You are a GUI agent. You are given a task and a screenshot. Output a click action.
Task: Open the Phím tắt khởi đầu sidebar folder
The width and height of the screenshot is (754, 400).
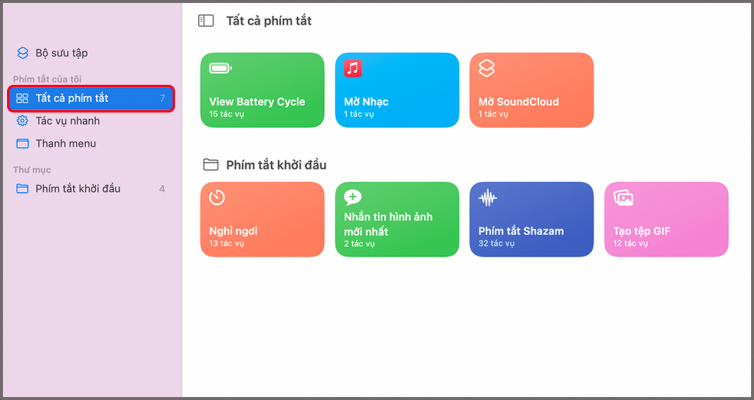point(78,188)
